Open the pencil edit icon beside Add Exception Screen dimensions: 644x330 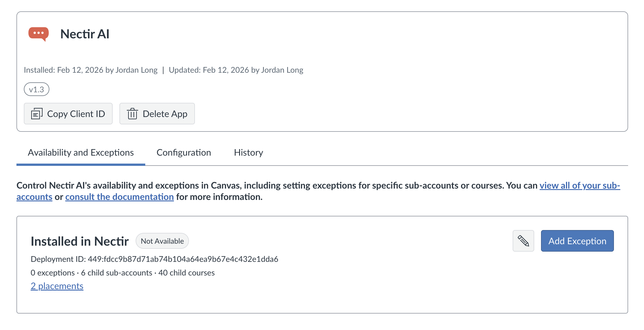(x=523, y=241)
